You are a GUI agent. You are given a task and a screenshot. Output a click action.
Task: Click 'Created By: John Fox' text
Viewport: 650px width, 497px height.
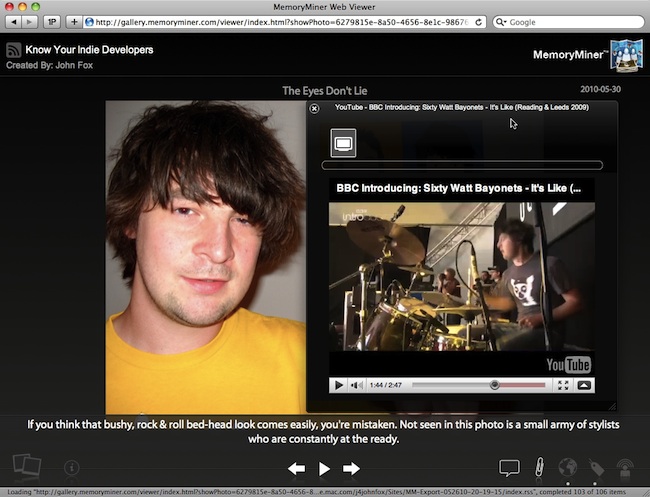49,65
